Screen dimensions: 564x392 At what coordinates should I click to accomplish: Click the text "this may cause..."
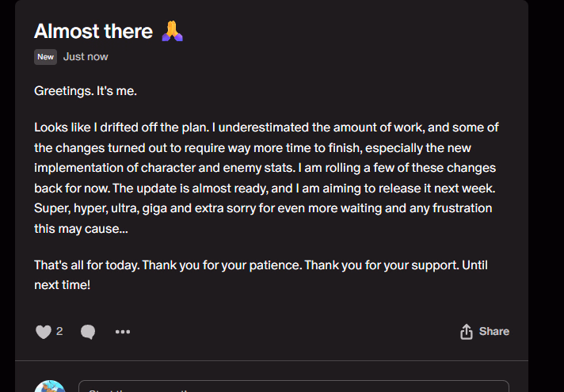coord(81,228)
